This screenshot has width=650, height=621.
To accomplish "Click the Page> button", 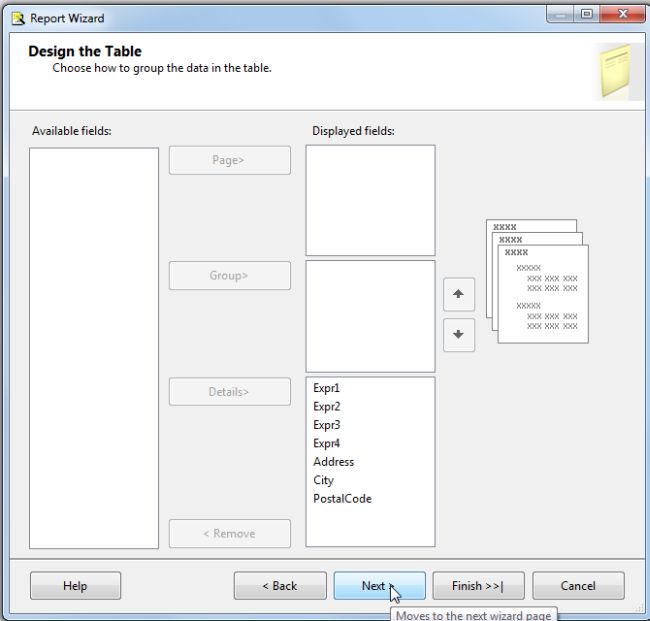I will pyautogui.click(x=230, y=160).
